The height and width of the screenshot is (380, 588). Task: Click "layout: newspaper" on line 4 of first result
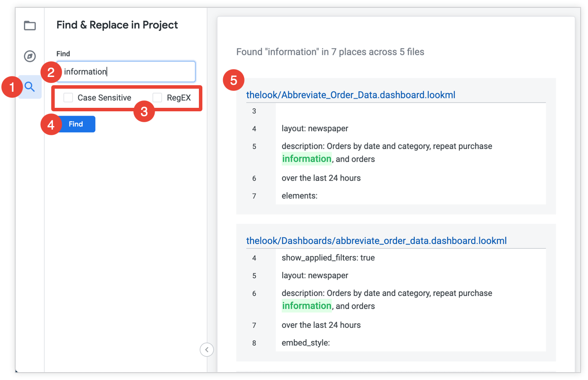(315, 129)
